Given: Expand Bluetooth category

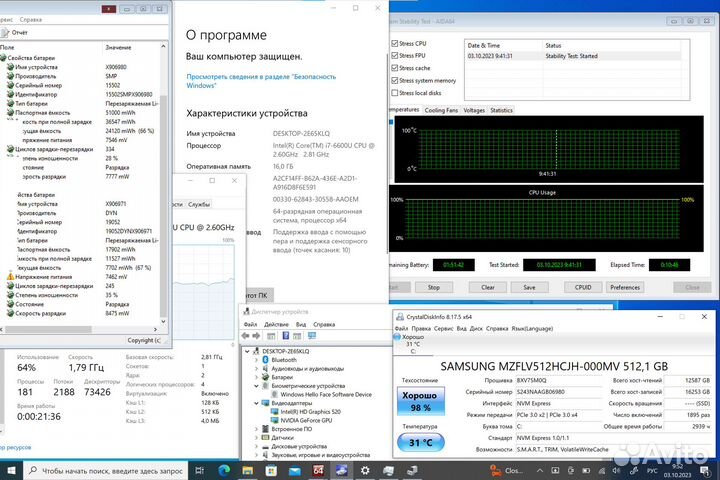Looking at the screenshot, I should [x=256, y=360].
